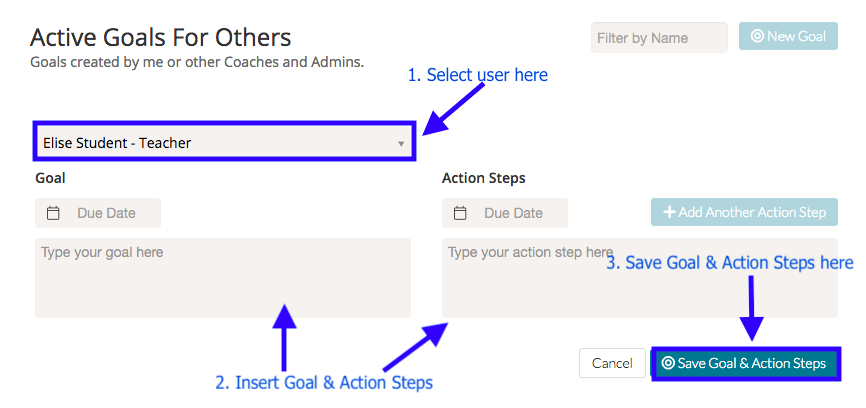This screenshot has height=408, width=866.
Task: Click the bold 'Action Steps' section label
Action: (483, 178)
